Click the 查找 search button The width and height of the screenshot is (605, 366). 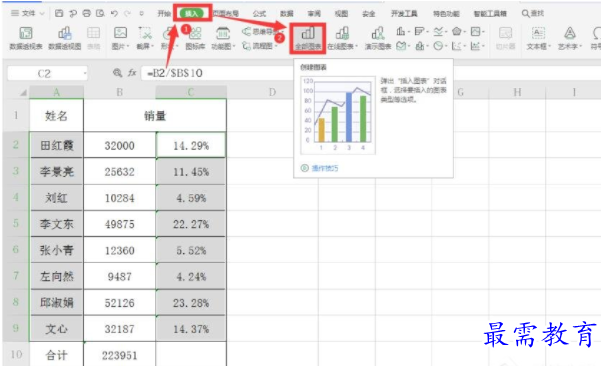(x=533, y=13)
